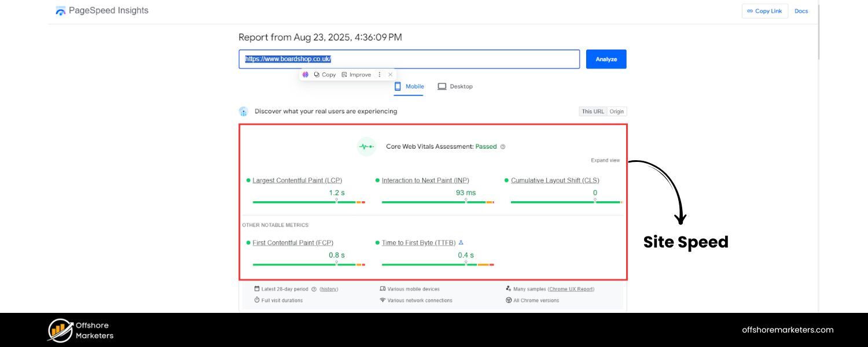Screen dimensions: 868x347
Task: Expand Largest Contentful Paint details
Action: (296, 180)
